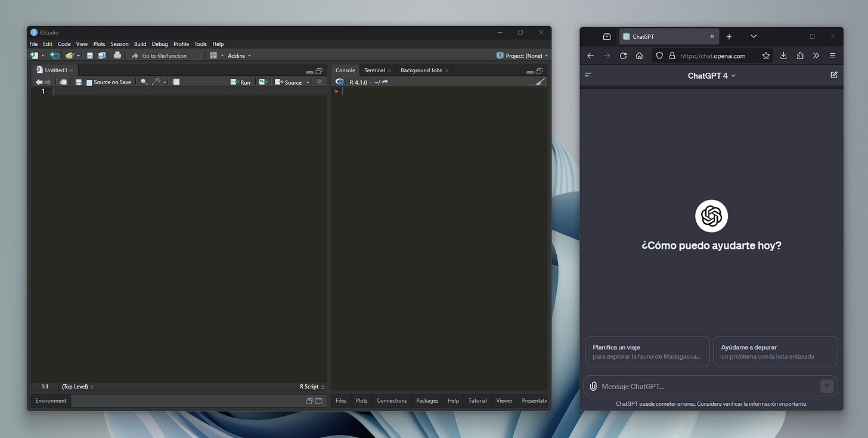Open the File menu in RStudio

[x=33, y=44]
